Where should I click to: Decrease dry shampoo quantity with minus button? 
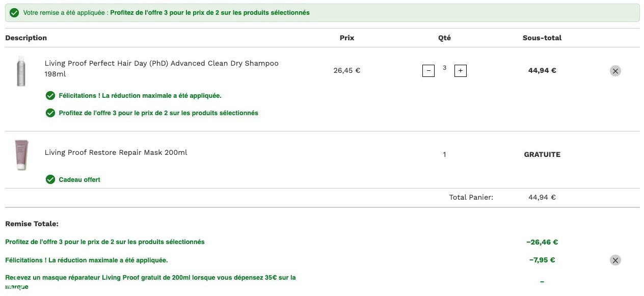(428, 71)
